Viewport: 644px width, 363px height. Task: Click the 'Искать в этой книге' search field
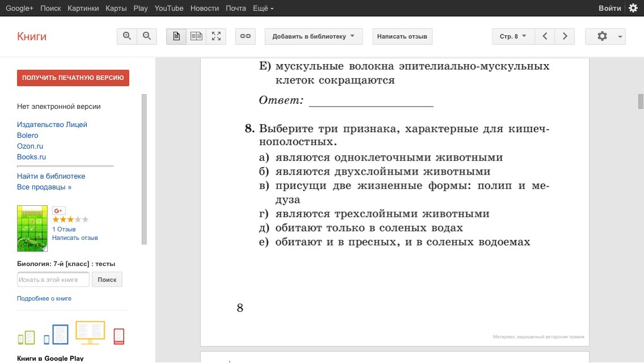53,280
